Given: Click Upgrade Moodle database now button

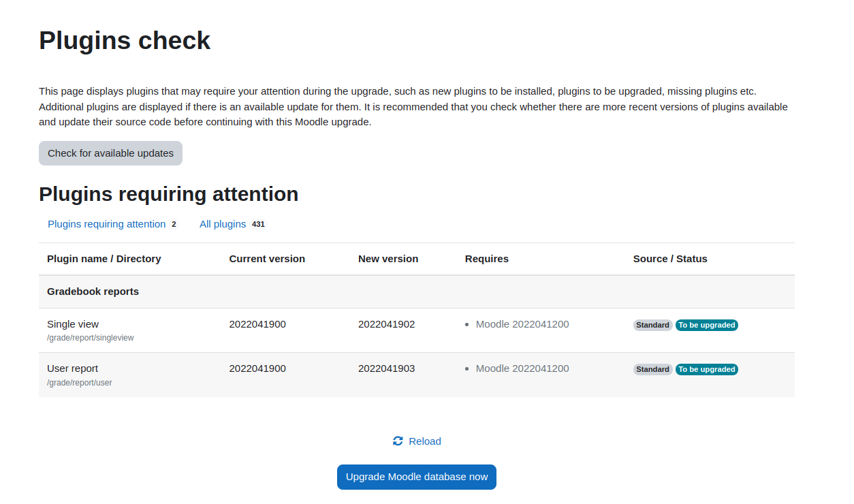Looking at the screenshot, I should tap(417, 477).
